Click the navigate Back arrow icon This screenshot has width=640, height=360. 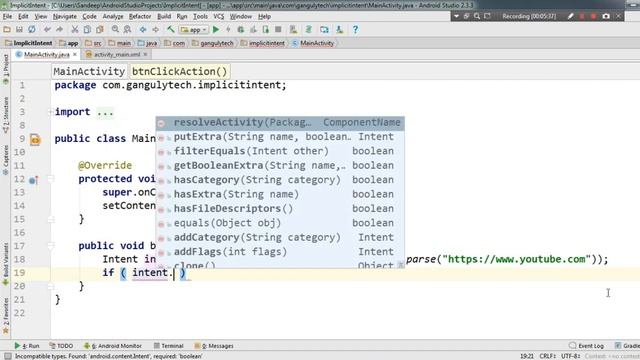(x=143, y=29)
